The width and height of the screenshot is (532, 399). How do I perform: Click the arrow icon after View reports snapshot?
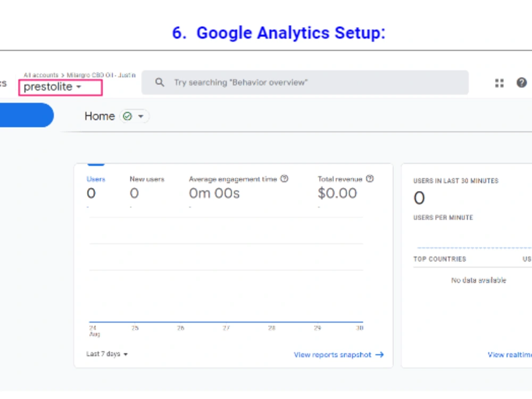[380, 354]
